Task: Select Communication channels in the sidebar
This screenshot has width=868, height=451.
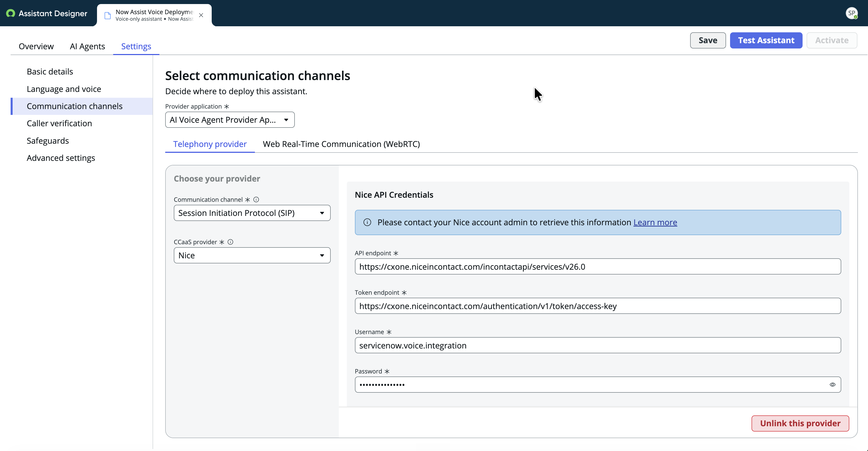Action: [82, 106]
